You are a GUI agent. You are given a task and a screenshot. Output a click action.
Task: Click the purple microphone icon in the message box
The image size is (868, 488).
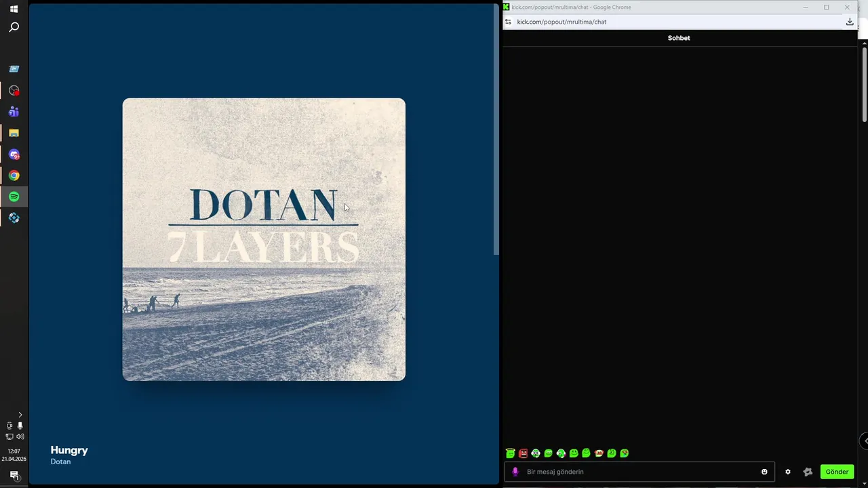coord(515,472)
